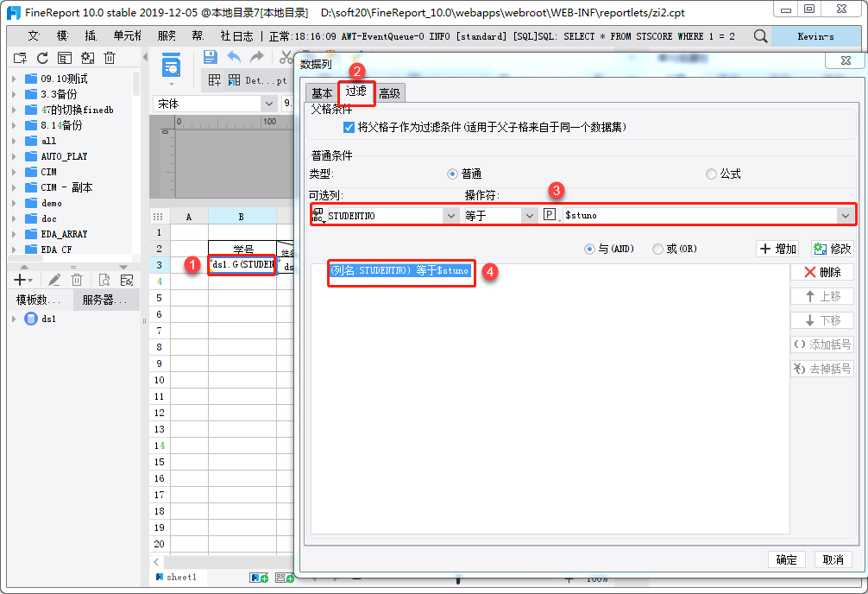This screenshot has width=868, height=594.
Task: Open the STUDENTNO column dropdown
Action: 451,216
